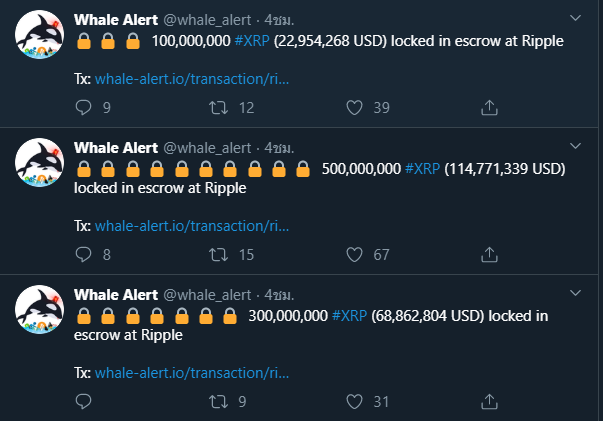Open transaction link in the 100,000,000 XRP tweet
603x421 pixels.
[x=192, y=78]
